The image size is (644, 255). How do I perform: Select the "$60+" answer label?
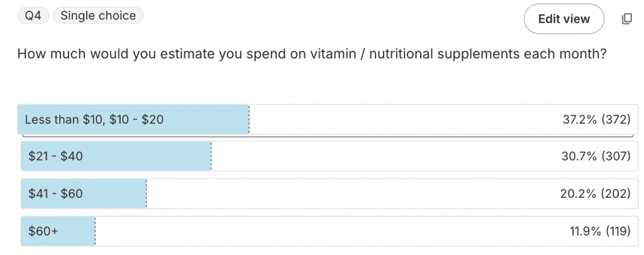pos(43,231)
